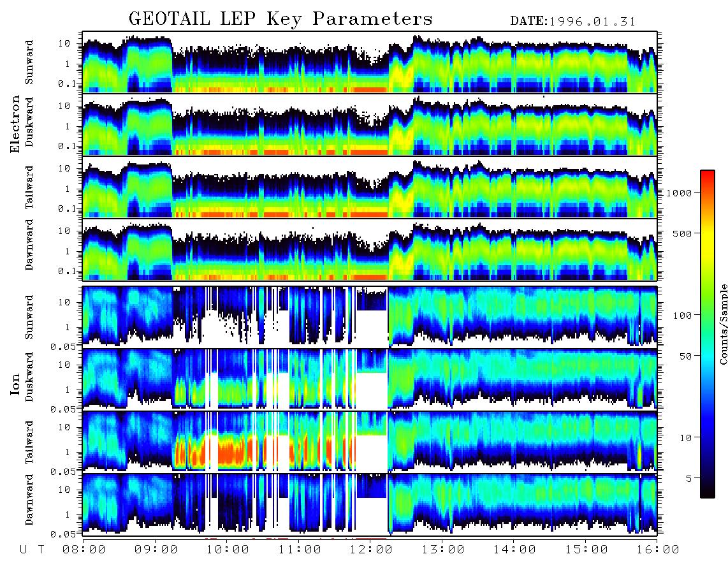Click the 5 colorbar tick label
The height and width of the screenshot is (561, 728).
tap(689, 478)
